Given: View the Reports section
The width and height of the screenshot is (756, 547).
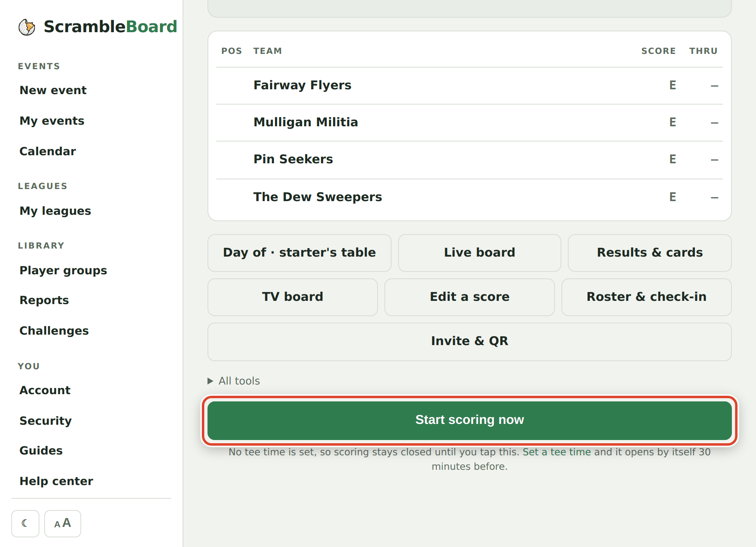Looking at the screenshot, I should [x=44, y=300].
